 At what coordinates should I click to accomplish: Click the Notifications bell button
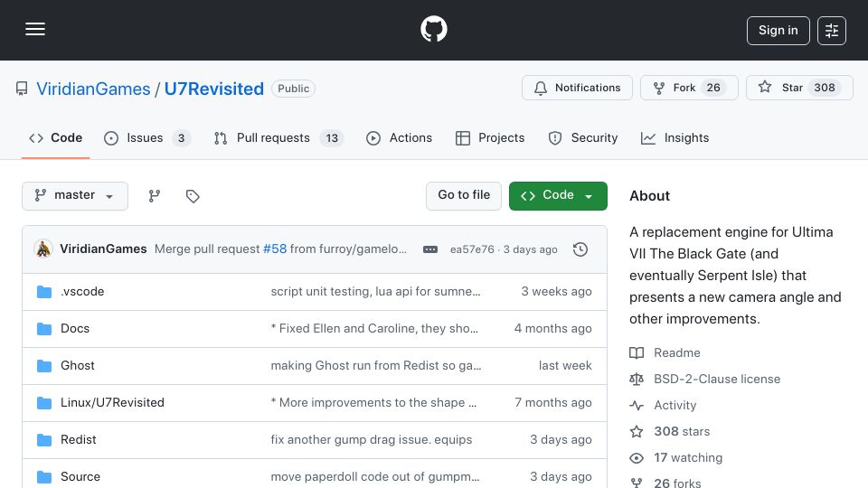[577, 88]
